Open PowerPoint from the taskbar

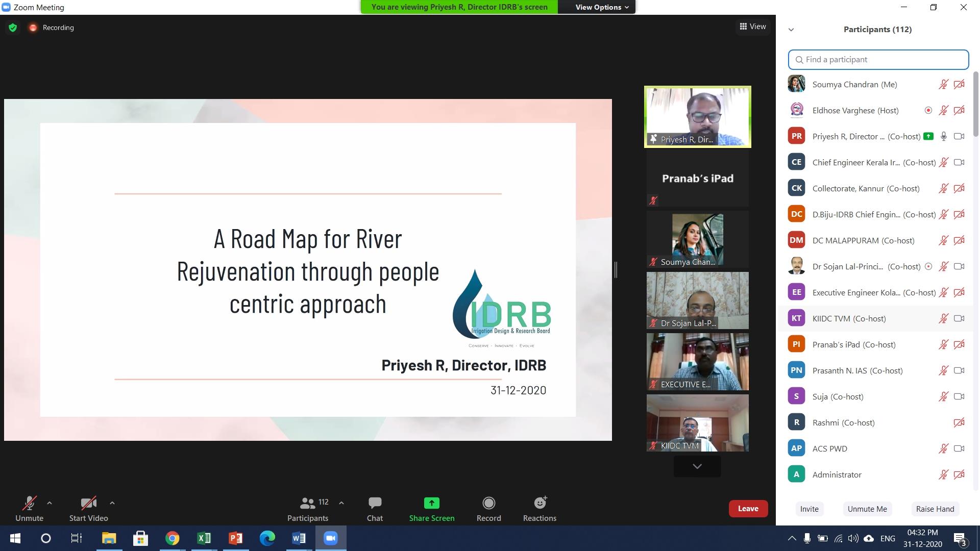235,538
